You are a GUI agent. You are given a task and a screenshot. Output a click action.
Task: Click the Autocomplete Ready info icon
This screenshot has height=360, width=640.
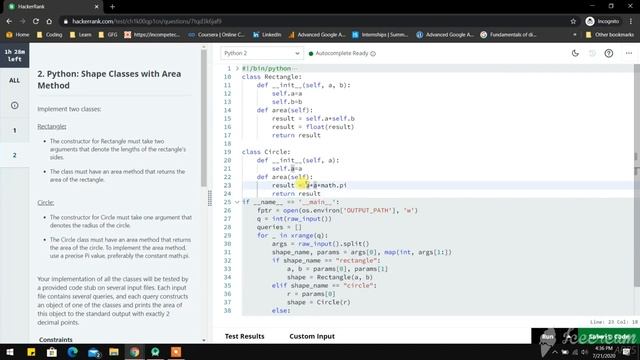tap(373, 53)
